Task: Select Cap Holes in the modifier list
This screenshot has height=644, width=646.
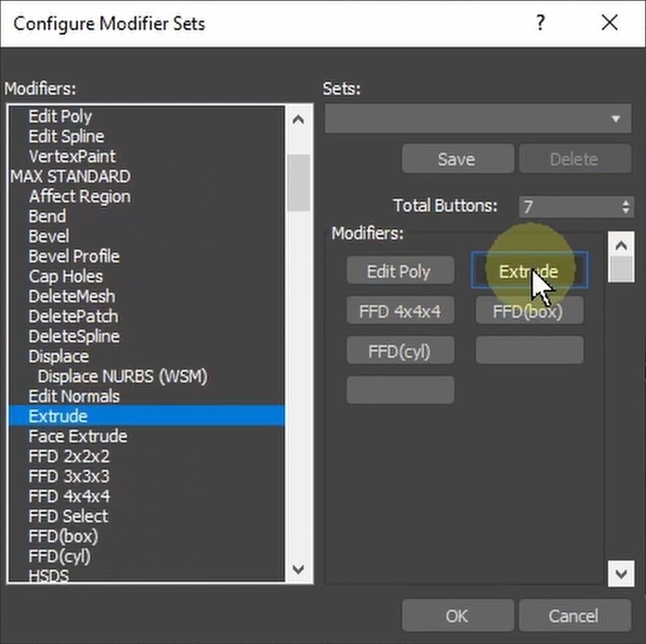Action: tap(66, 276)
